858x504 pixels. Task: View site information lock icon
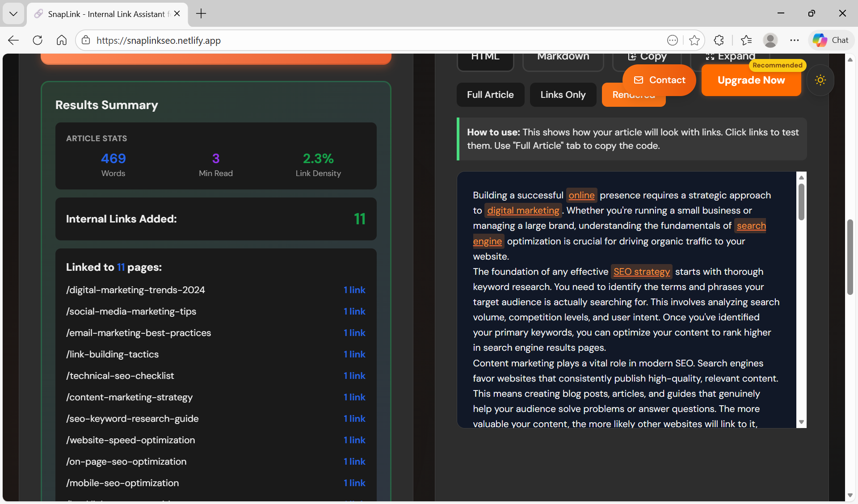pos(86,40)
